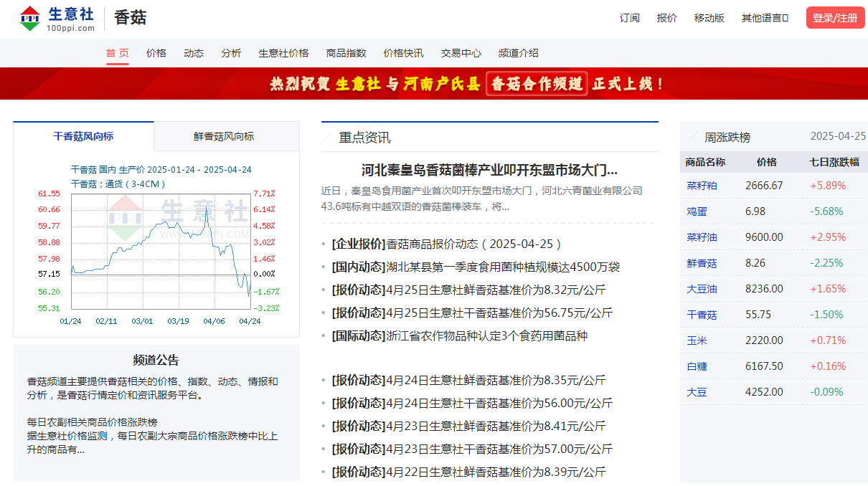Image resolution: width=868 pixels, height=486 pixels.
Task: Open 4月23日干香菇基准价为57.00元/公斤
Action: pyautogui.click(x=499, y=449)
